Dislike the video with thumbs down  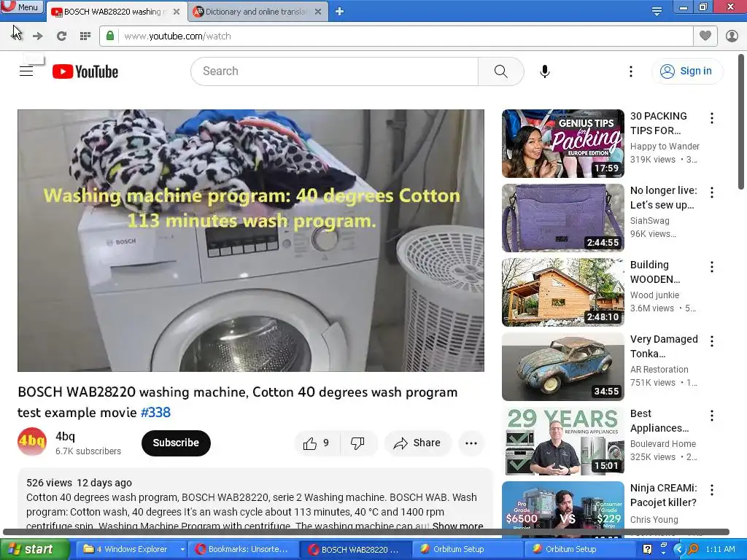(x=357, y=443)
